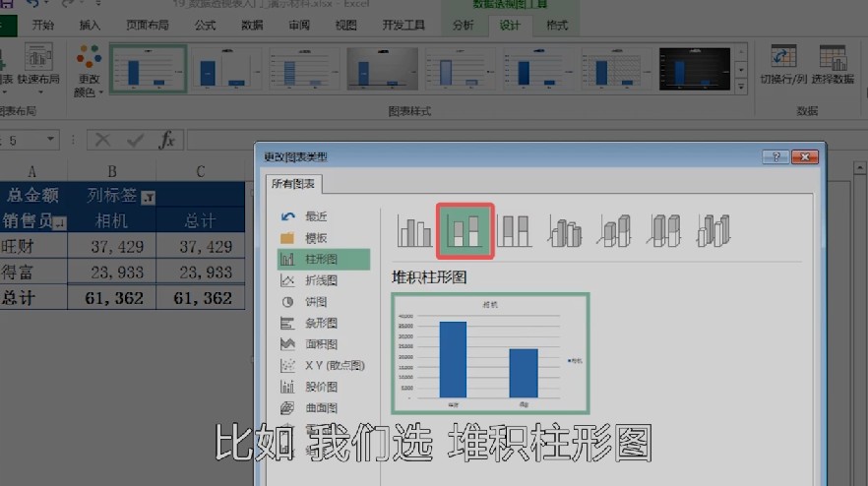
Task: Open the Analyze (分析) ribbon tab
Action: [463, 25]
